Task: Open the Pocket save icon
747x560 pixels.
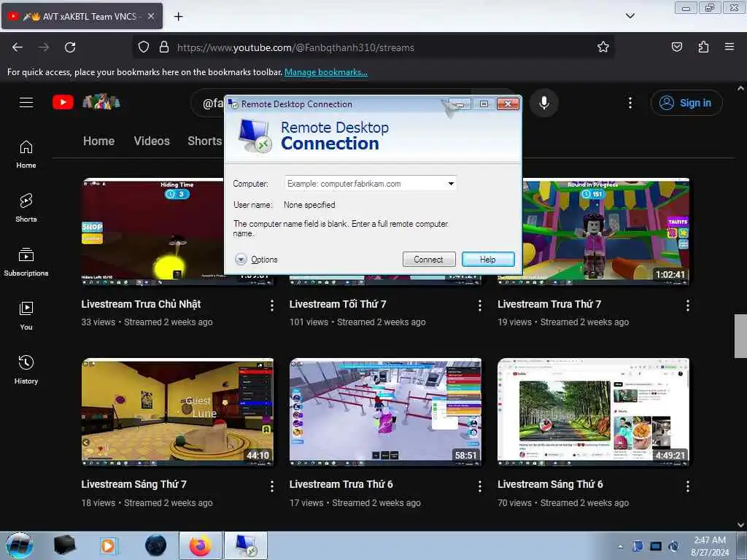Action: coord(676,47)
